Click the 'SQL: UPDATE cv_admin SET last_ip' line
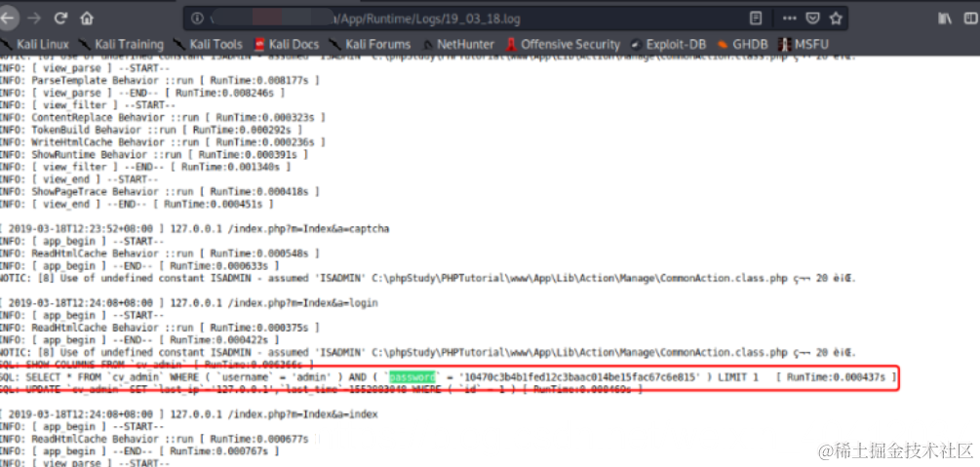This screenshot has width=980, height=467. [321, 389]
